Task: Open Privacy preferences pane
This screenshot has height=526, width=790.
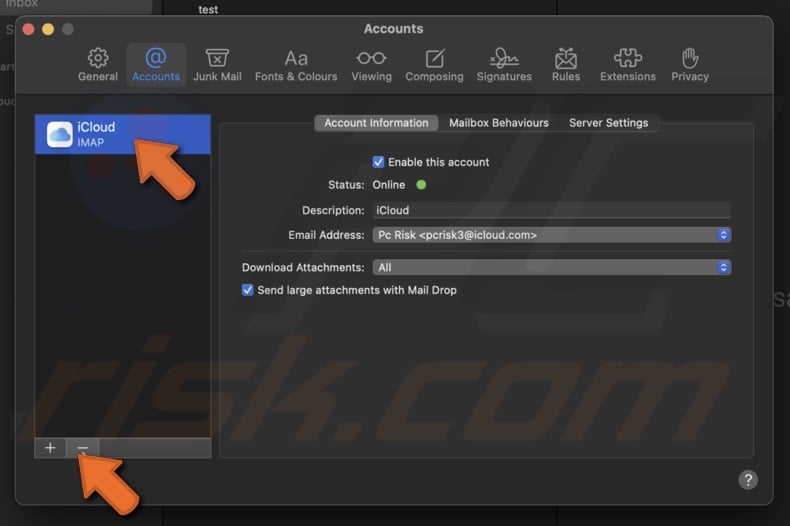Action: (x=690, y=64)
